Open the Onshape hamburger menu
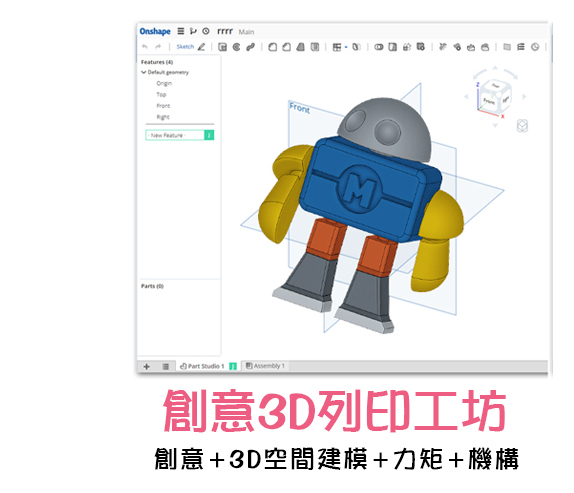574x493 pixels. coord(181,31)
